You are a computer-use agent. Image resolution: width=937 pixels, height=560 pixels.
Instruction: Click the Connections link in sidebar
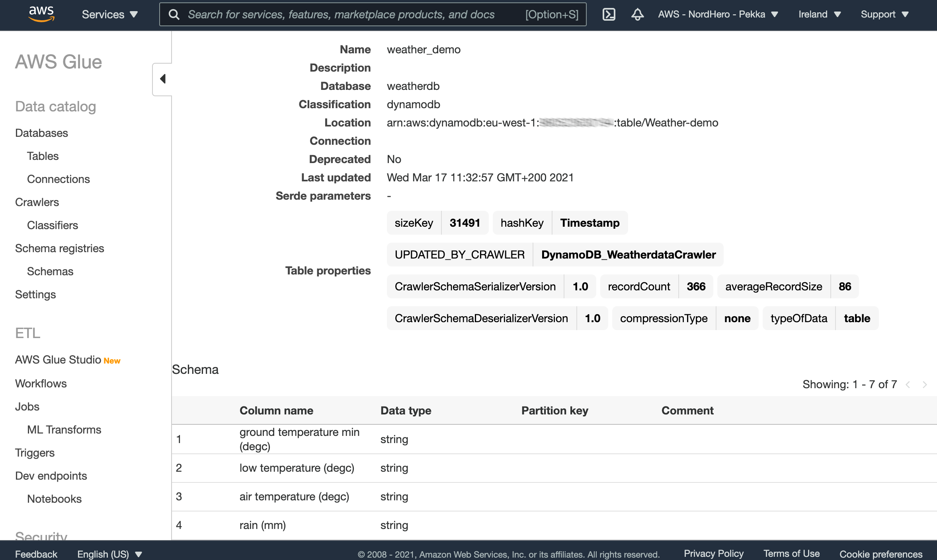coord(59,179)
